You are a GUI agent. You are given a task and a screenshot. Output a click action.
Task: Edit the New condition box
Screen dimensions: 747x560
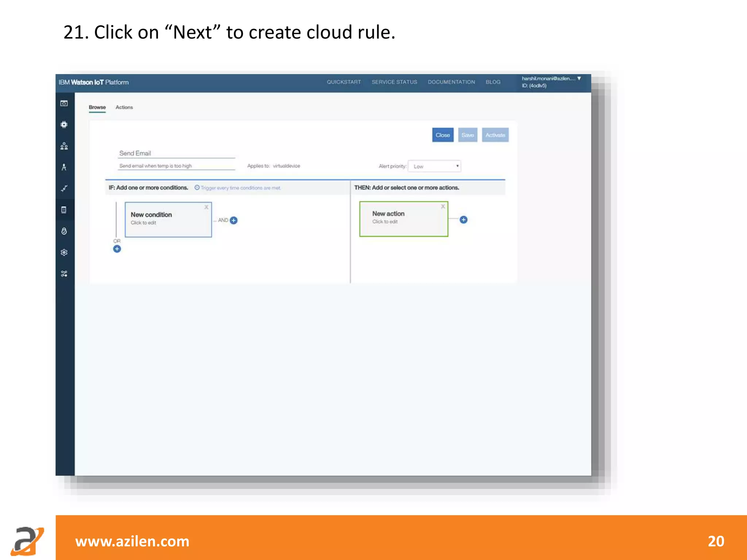[x=168, y=219]
